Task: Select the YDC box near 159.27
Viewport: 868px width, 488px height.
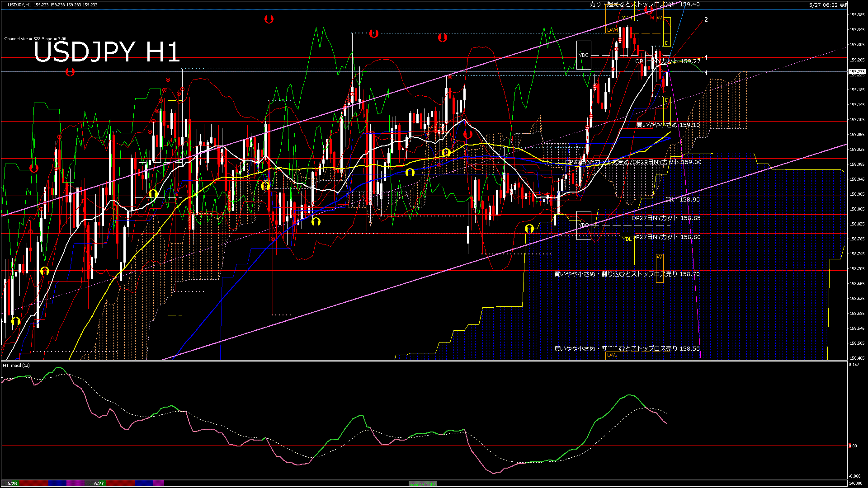Action: 584,55
